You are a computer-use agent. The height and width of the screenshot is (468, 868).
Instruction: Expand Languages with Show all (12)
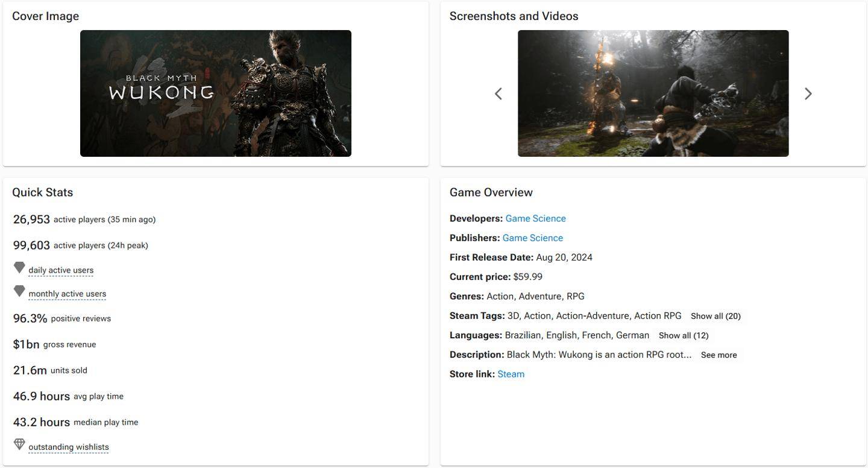(684, 335)
